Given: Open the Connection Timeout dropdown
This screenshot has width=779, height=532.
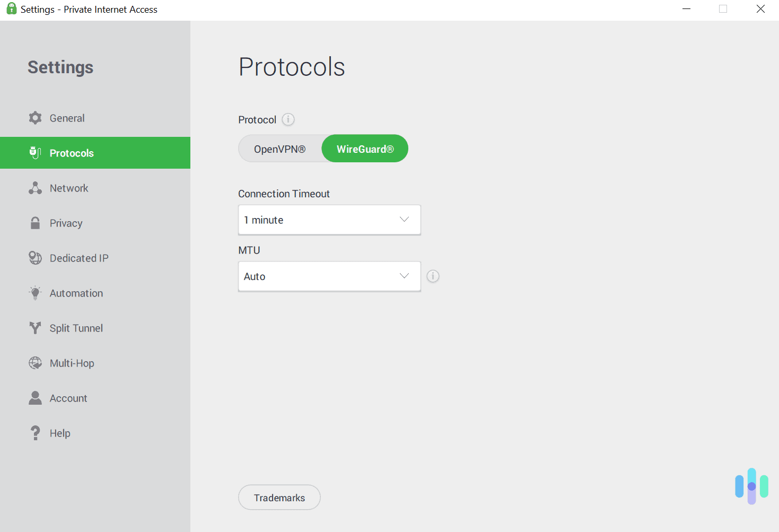Looking at the screenshot, I should [329, 220].
